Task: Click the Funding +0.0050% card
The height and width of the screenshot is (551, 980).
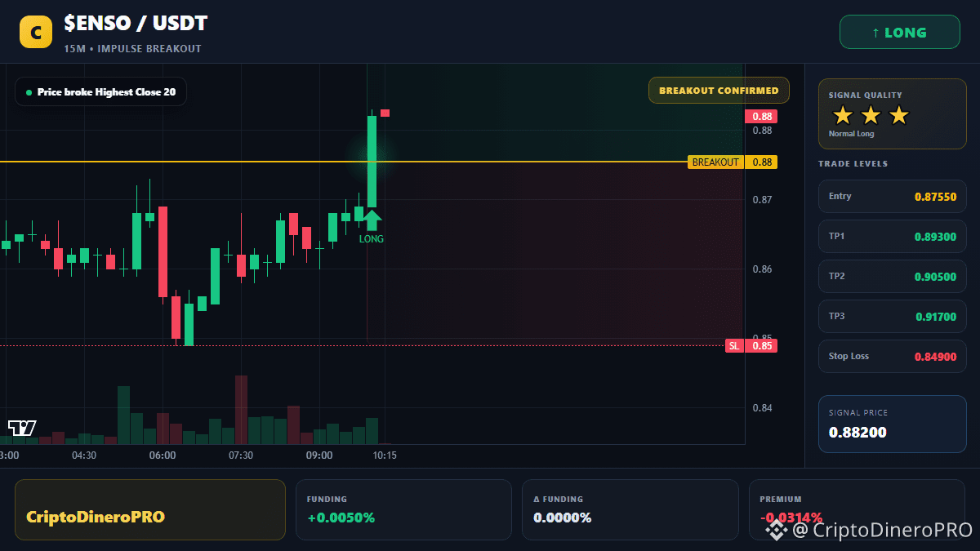Action: point(403,509)
